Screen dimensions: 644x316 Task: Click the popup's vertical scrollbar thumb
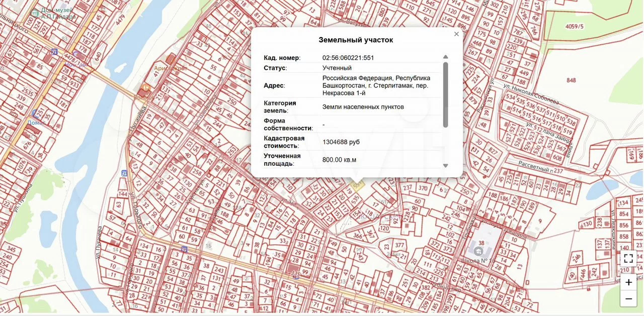coord(445,94)
